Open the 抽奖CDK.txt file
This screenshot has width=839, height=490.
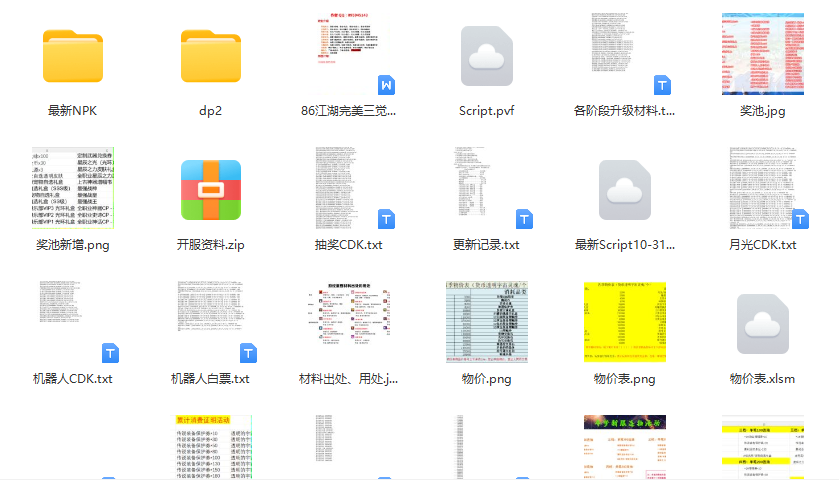348,188
